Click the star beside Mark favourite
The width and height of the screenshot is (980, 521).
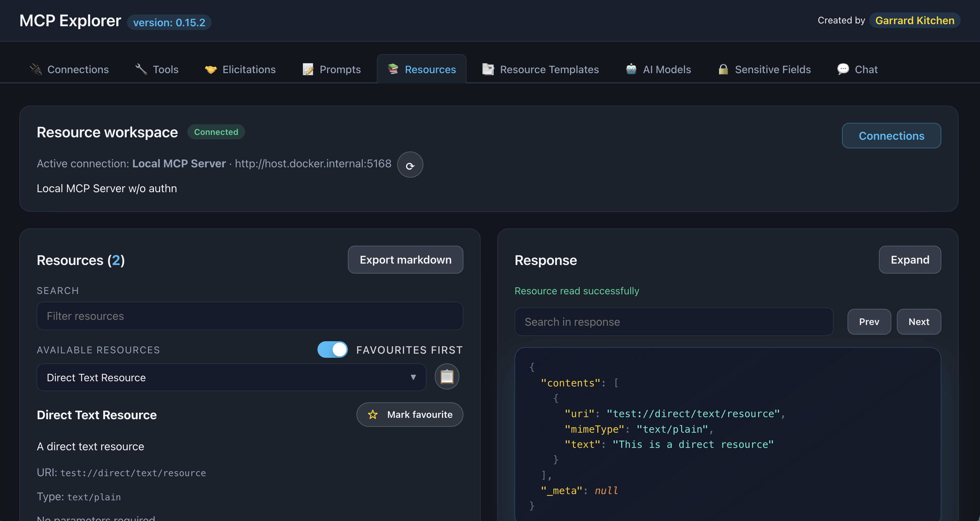(373, 414)
